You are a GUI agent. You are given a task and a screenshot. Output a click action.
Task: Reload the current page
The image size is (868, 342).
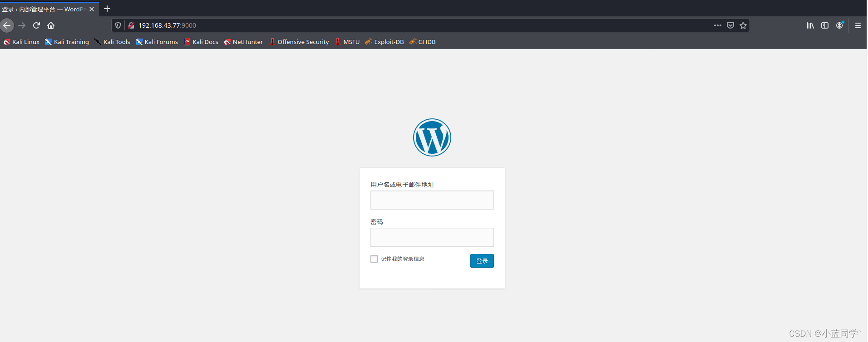click(36, 25)
